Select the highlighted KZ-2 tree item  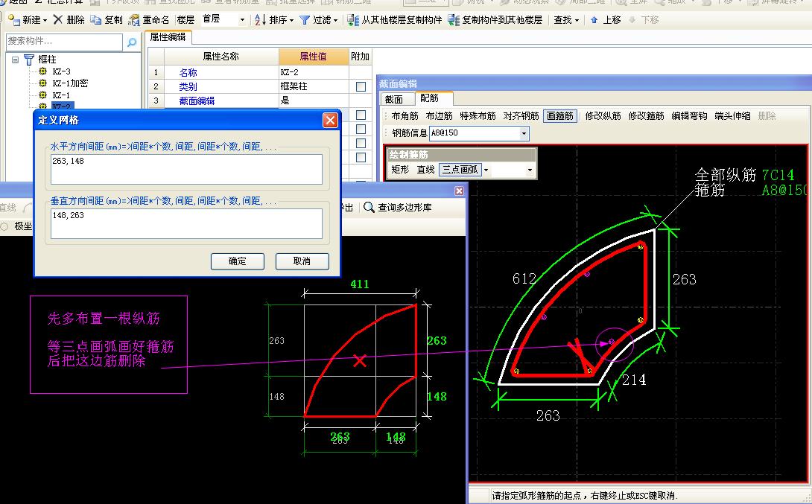click(61, 106)
